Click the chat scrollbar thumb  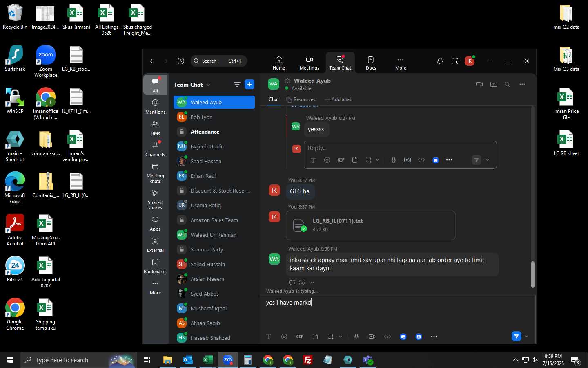[532, 274]
